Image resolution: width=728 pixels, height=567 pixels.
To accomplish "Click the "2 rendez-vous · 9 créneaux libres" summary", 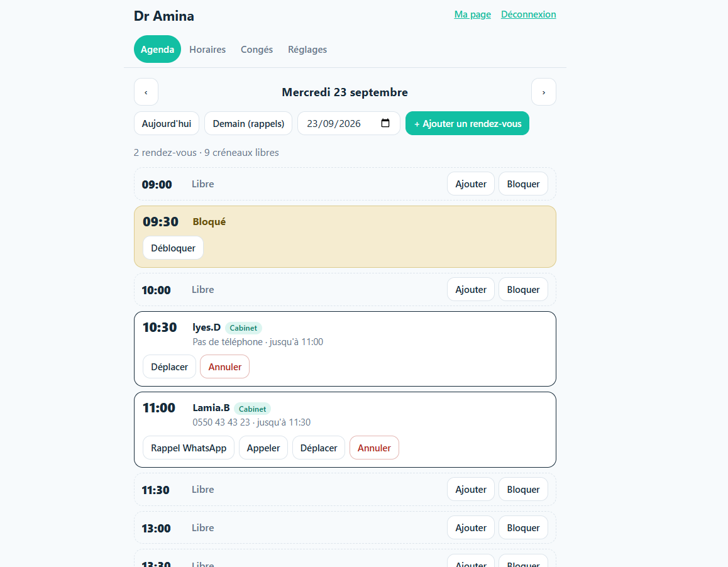I will pos(206,152).
